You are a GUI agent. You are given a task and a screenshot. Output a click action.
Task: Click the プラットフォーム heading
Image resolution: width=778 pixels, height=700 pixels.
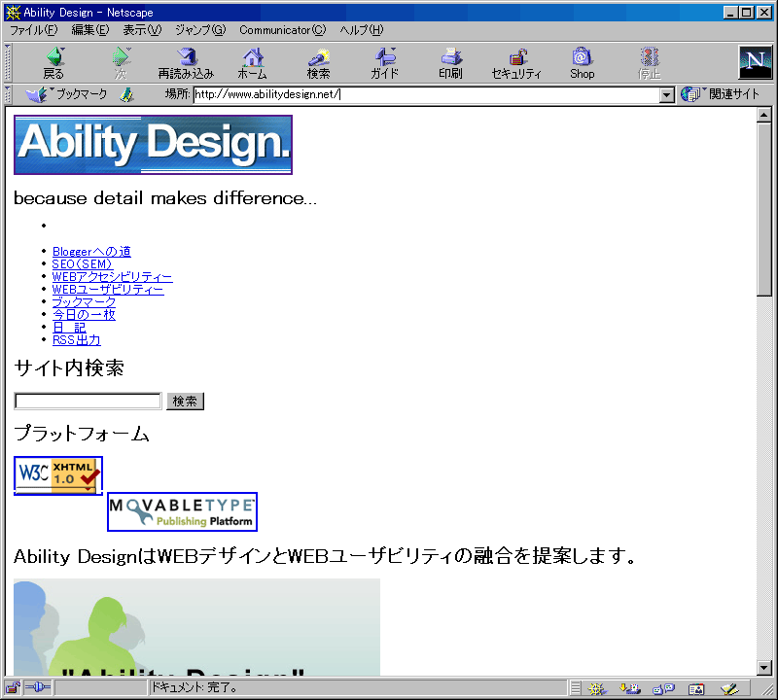(x=82, y=433)
